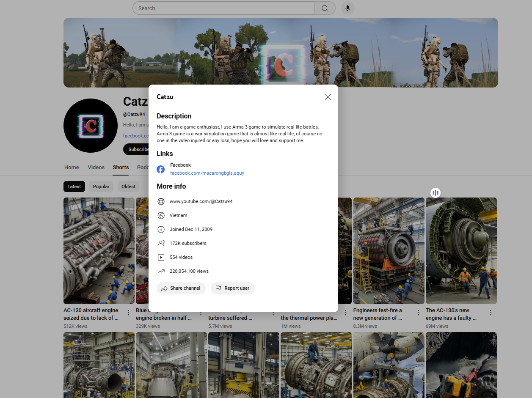Sort shorts by Oldest
This screenshot has width=532, height=398.
[x=128, y=187]
